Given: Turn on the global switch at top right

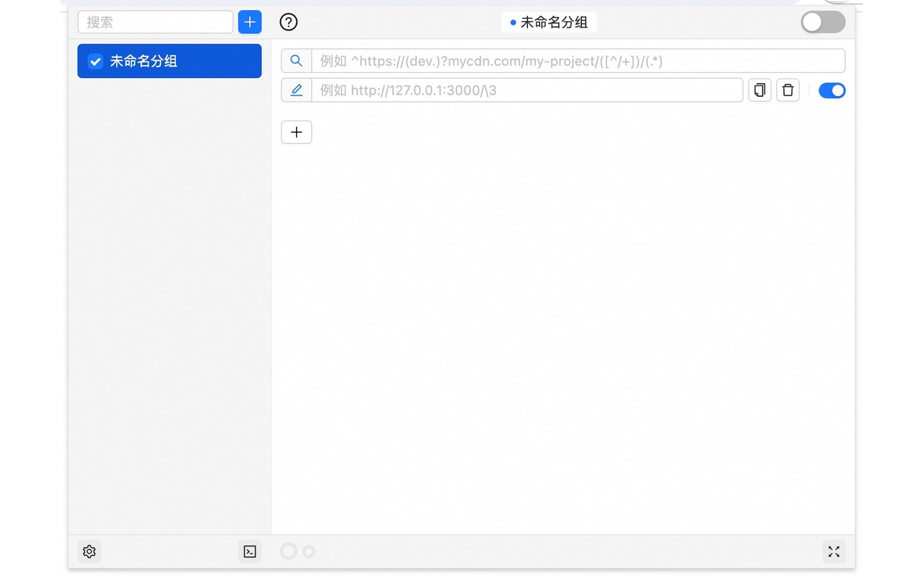Looking at the screenshot, I should (823, 22).
